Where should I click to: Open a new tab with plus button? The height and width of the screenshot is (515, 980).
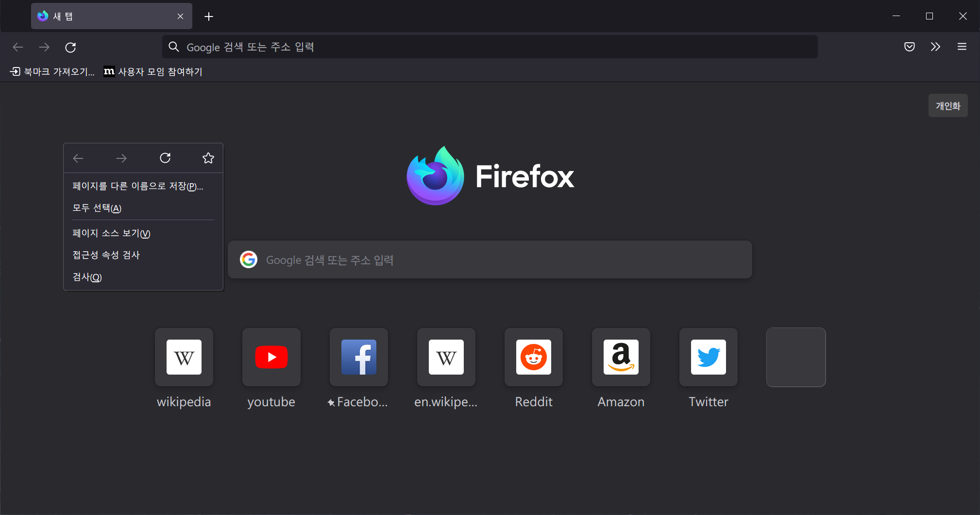209,17
